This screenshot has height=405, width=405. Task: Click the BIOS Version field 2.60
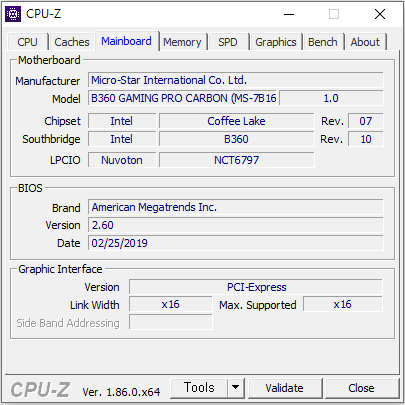(x=236, y=225)
